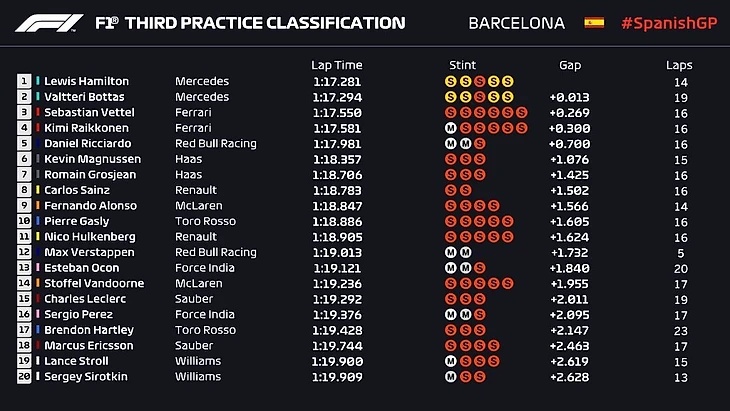730x411 pixels.
Task: Open the #SpanishGP hashtag
Action: point(666,22)
